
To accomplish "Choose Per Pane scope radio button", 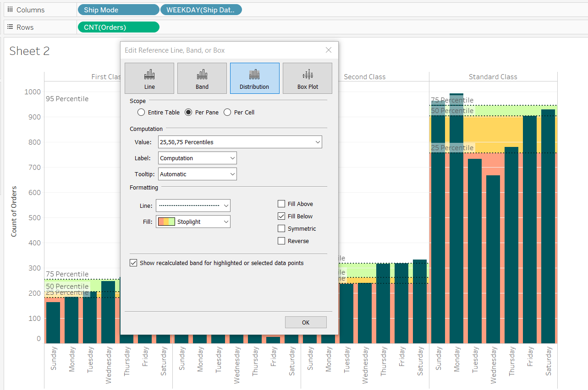I will 188,112.
